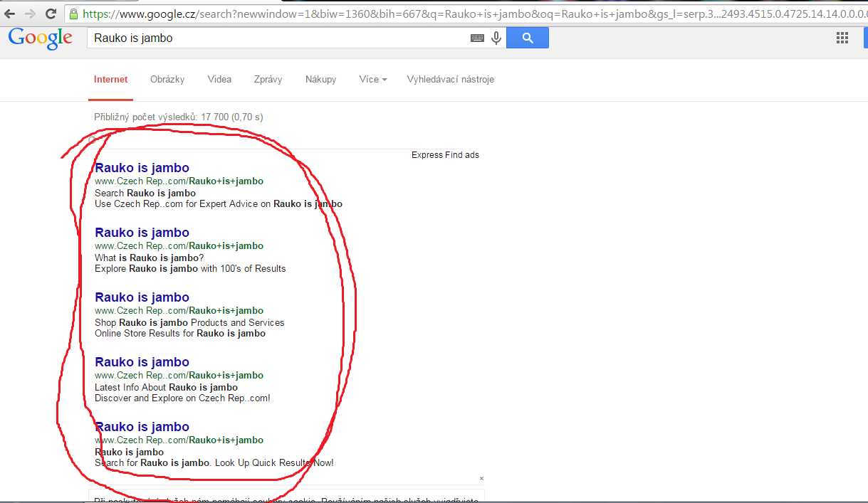Open ad title above 'Look Up Quick Results Now!'
The width and height of the screenshot is (868, 503).
tap(142, 427)
